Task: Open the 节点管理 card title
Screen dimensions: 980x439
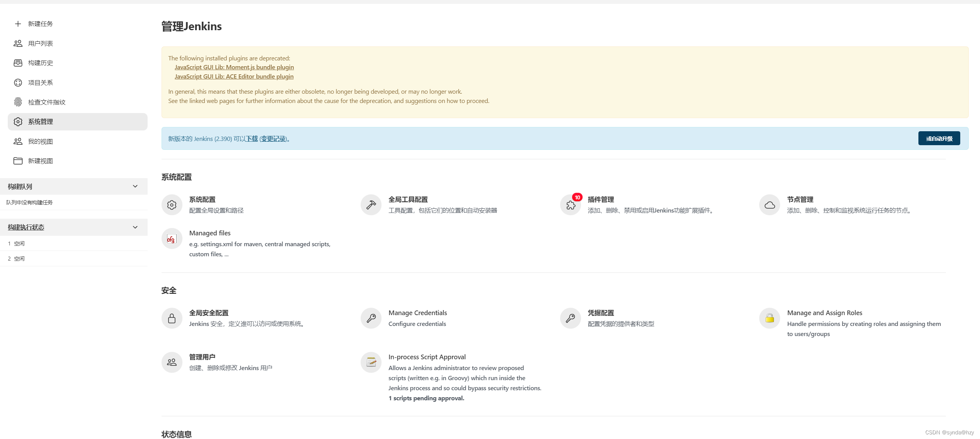Action: (x=800, y=199)
